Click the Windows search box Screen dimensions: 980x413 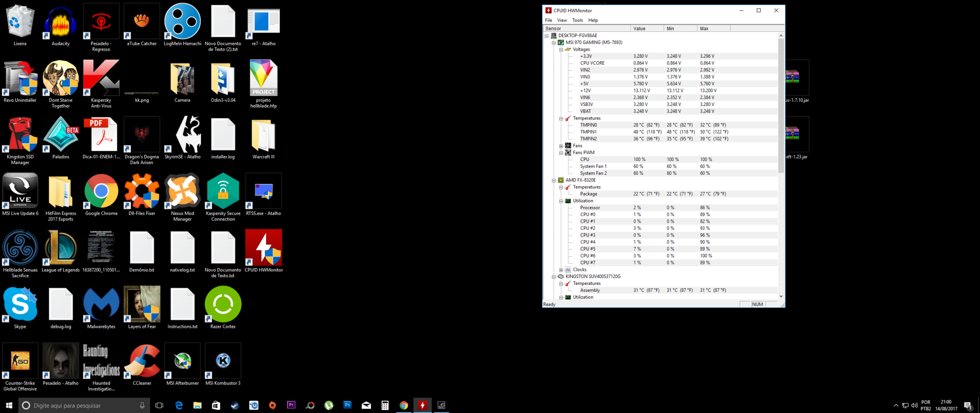point(84,405)
